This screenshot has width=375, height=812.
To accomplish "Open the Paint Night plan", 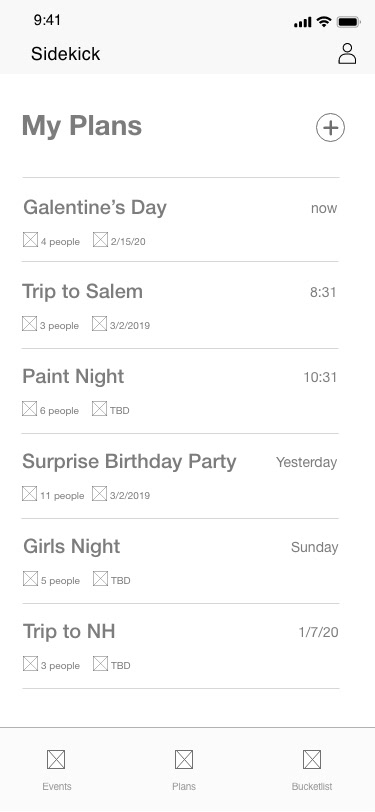I will pos(180,391).
